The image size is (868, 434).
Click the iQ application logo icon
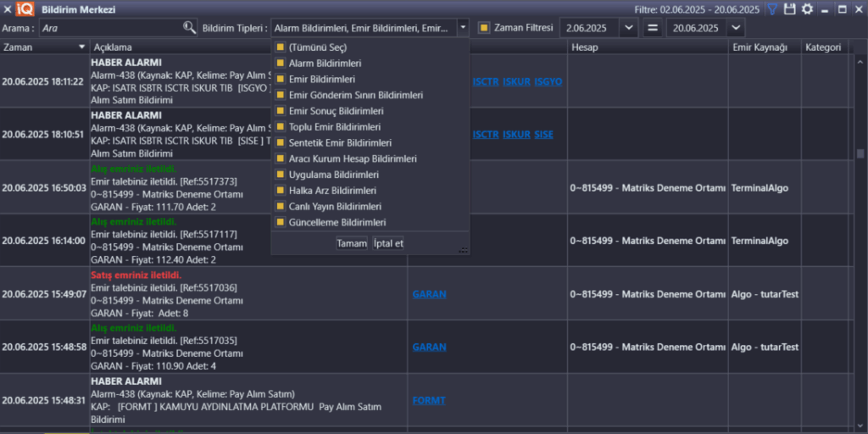[x=25, y=8]
